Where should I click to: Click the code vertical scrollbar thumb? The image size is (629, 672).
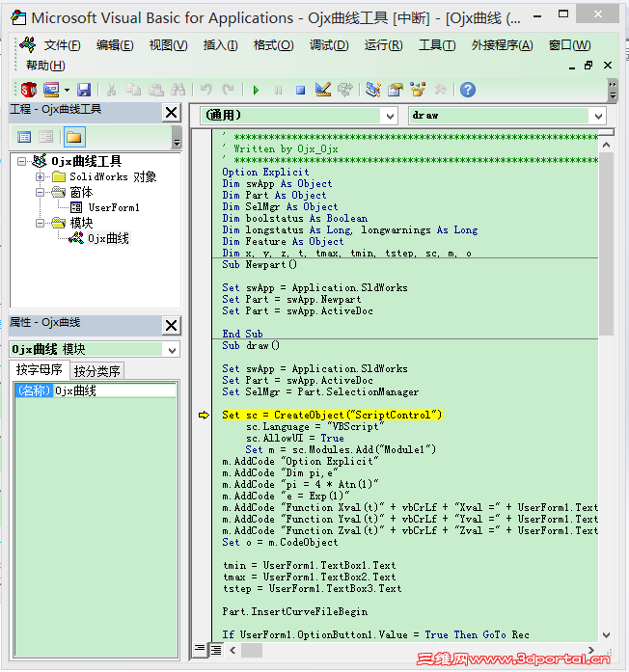(606, 244)
